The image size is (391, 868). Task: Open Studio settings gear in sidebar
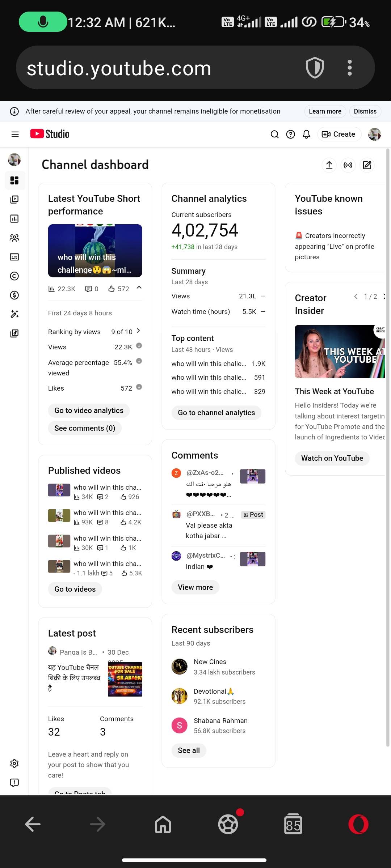pyautogui.click(x=14, y=763)
